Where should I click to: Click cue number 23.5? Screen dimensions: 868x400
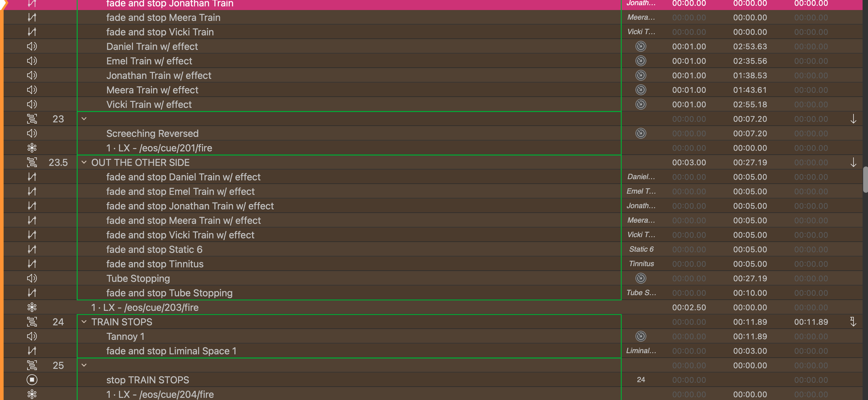click(58, 162)
